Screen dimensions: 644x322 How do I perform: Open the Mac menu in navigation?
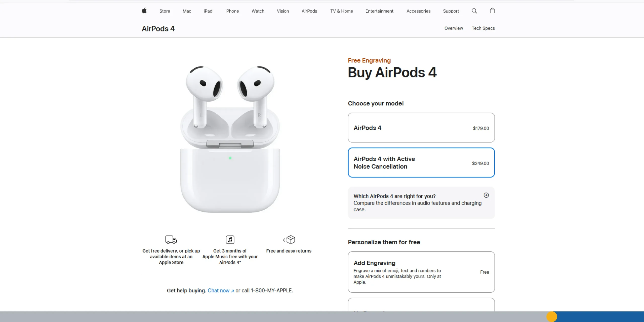pos(187,11)
